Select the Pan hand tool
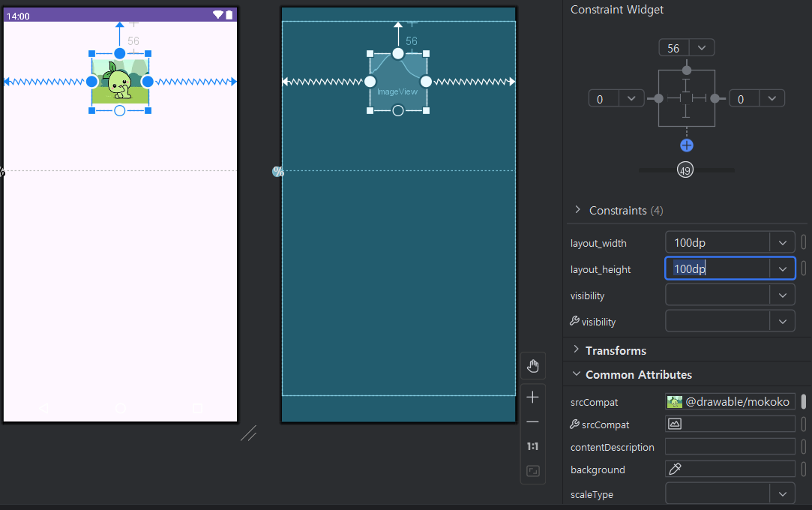Image resolution: width=812 pixels, height=510 pixels. (533, 366)
